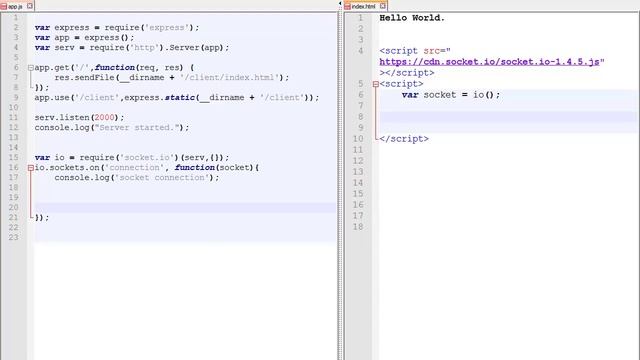
Task: Click the tab scroll left arrow
Action: coord(340,4)
